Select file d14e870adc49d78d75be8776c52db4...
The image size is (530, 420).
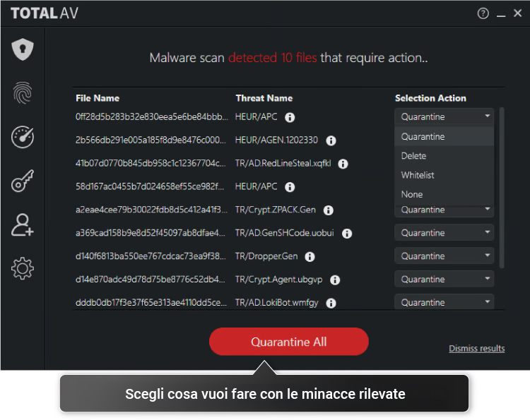(x=150, y=280)
